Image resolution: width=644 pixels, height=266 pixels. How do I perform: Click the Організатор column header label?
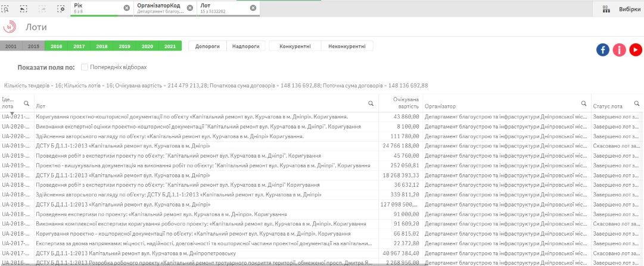point(440,107)
